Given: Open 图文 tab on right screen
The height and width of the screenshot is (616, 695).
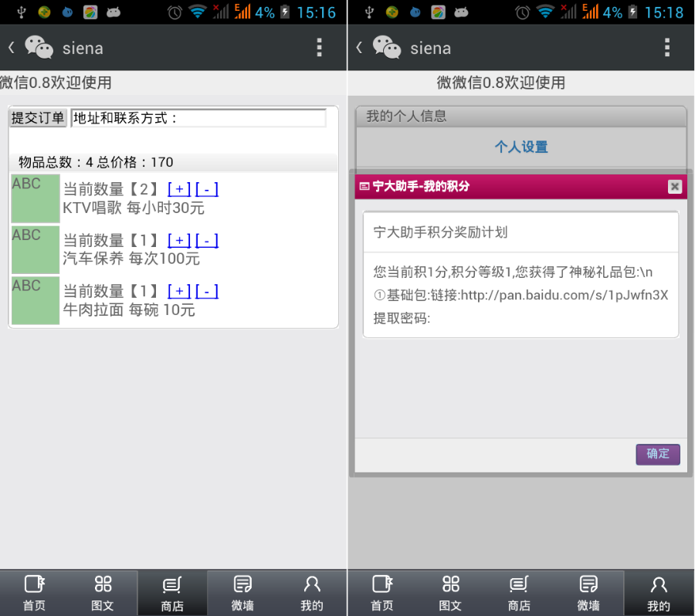Looking at the screenshot, I should 451,593.
